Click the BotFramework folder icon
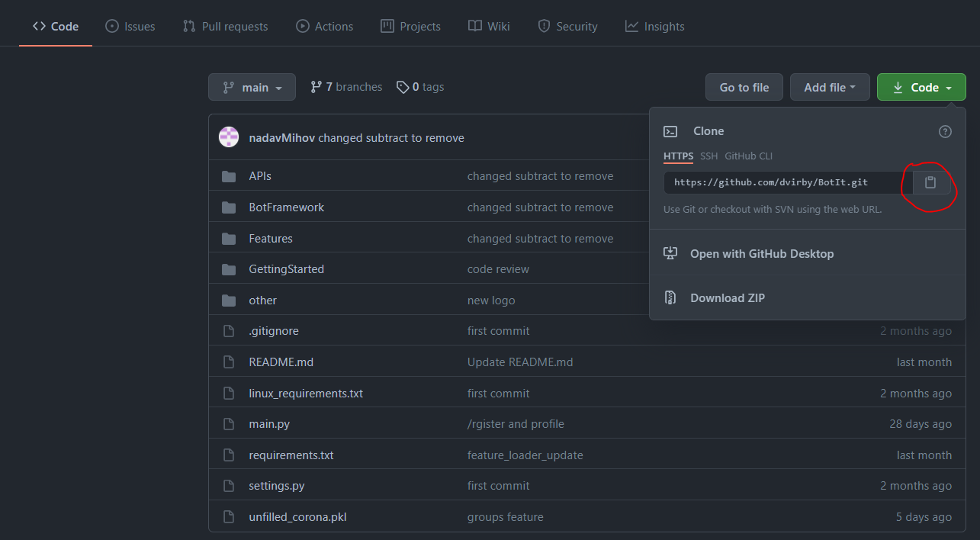 pos(229,207)
